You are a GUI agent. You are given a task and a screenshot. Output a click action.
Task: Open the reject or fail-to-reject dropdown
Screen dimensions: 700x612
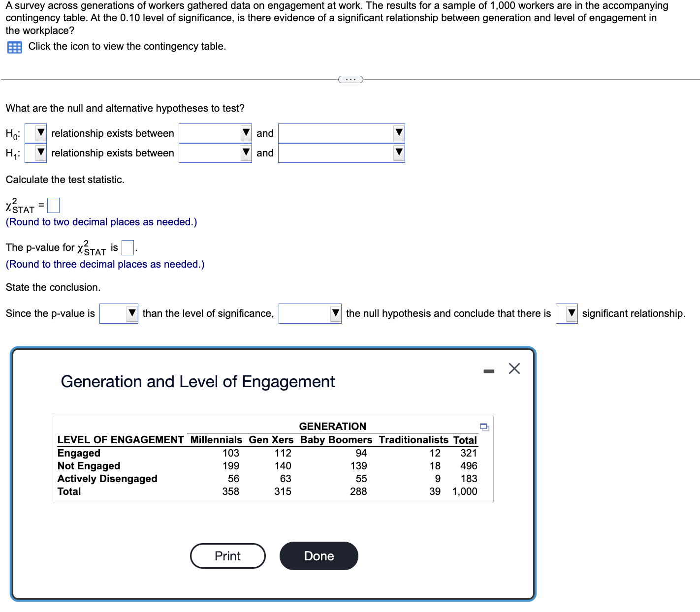pyautogui.click(x=334, y=313)
